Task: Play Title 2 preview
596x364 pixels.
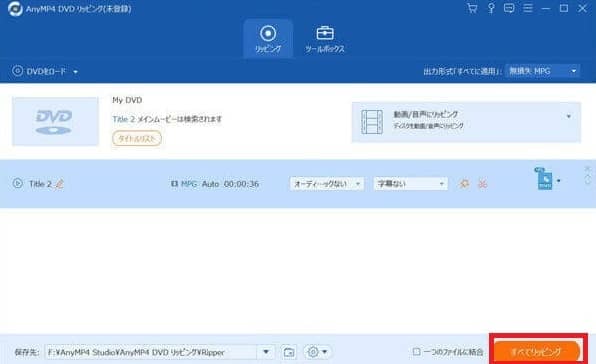Action: [17, 184]
